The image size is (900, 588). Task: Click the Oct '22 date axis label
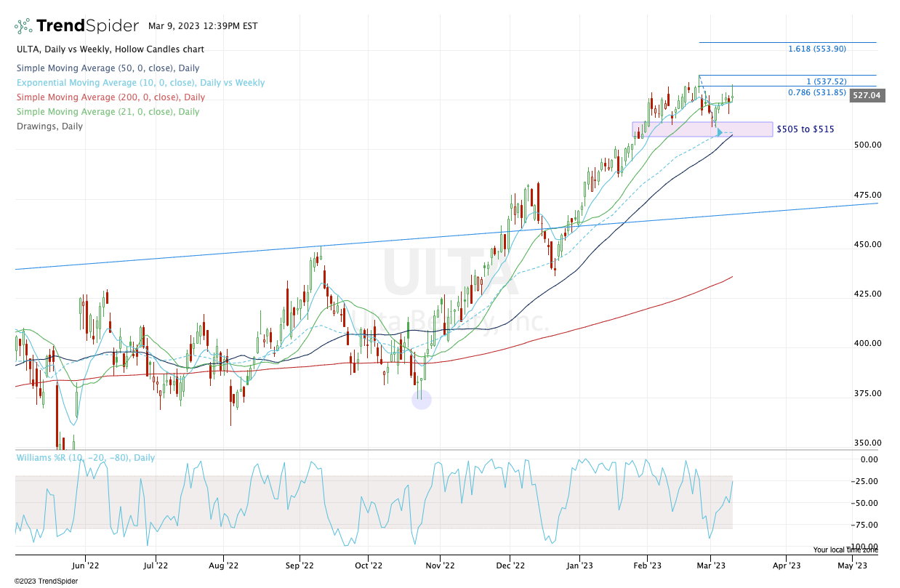pyautogui.click(x=369, y=564)
